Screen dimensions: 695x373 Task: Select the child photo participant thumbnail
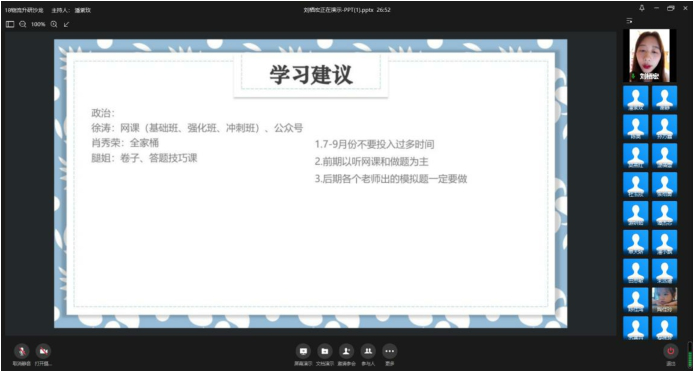664,300
